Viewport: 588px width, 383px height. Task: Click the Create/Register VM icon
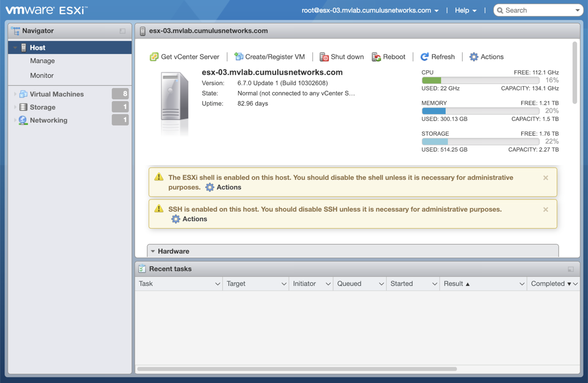(x=239, y=57)
